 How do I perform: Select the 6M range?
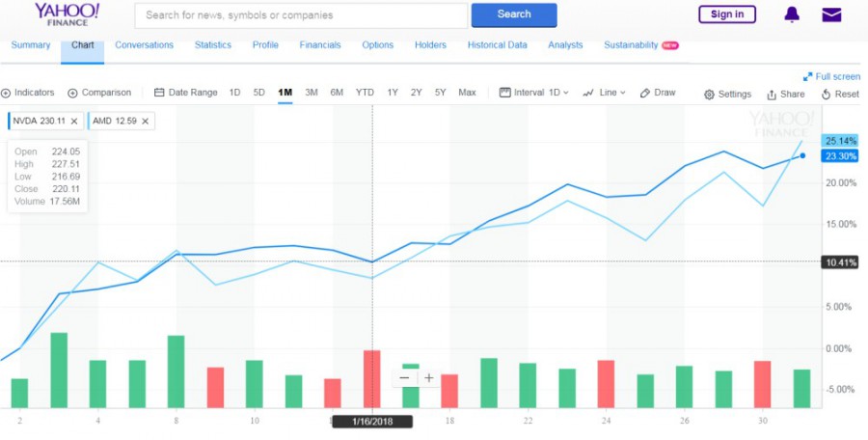(337, 93)
